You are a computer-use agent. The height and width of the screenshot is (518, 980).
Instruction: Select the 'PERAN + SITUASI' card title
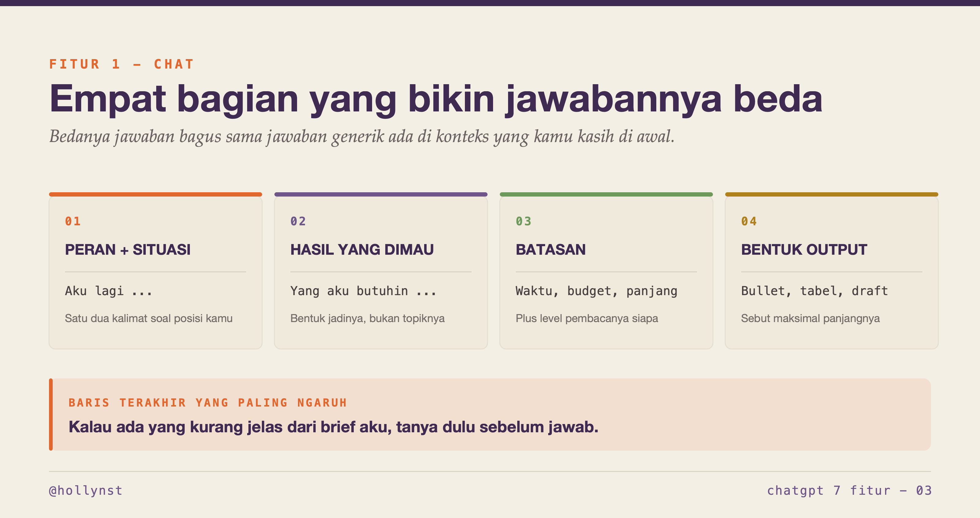click(127, 250)
